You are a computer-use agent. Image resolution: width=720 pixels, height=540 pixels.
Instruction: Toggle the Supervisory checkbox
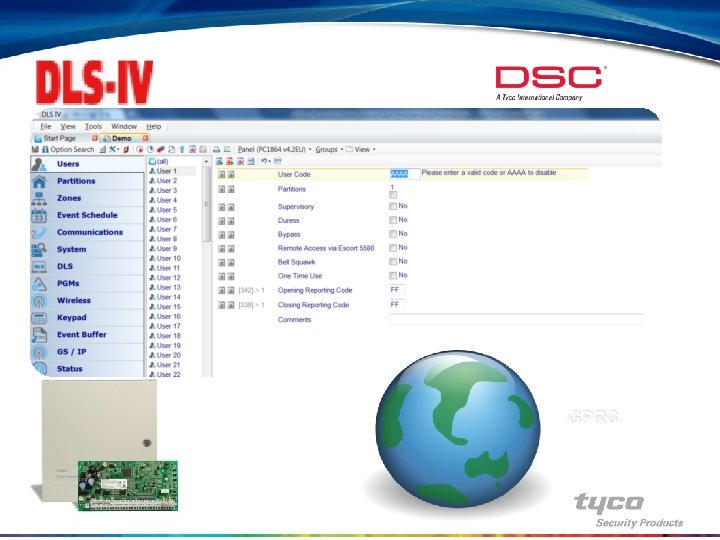[393, 206]
